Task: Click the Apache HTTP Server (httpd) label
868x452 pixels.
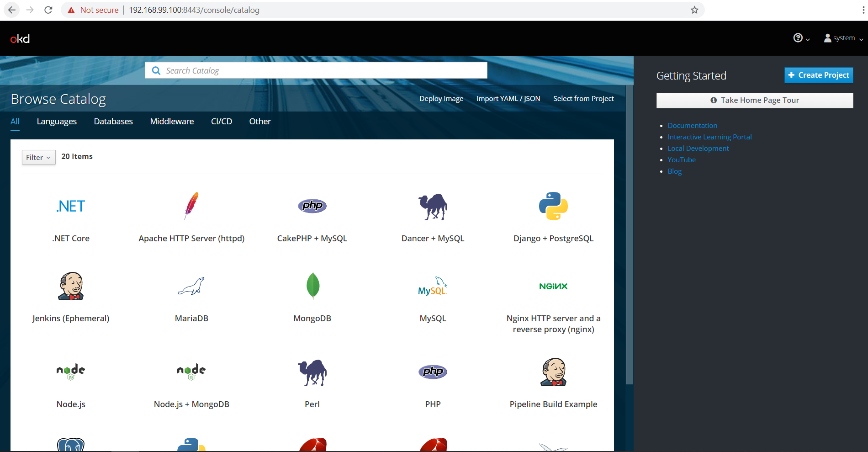Action: coord(191,239)
